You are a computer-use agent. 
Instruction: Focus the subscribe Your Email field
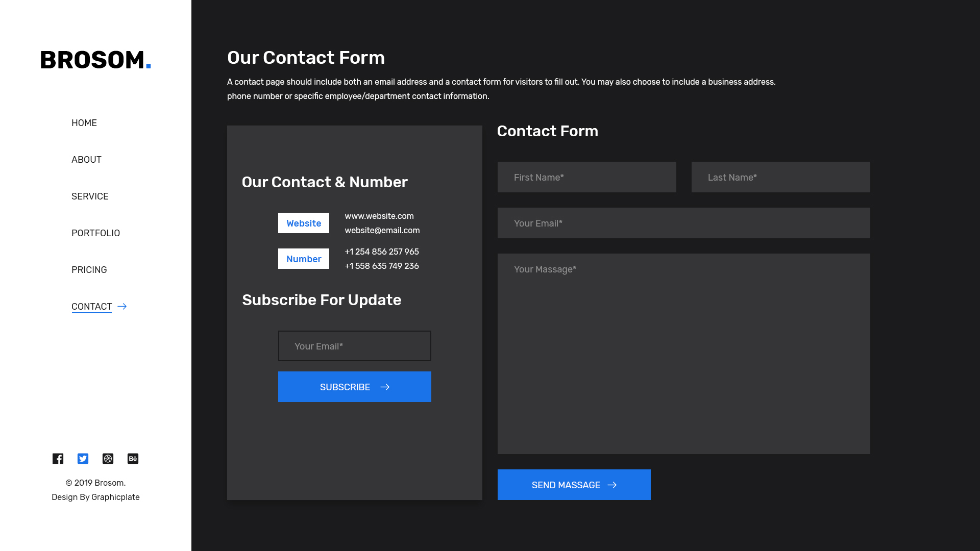click(354, 346)
